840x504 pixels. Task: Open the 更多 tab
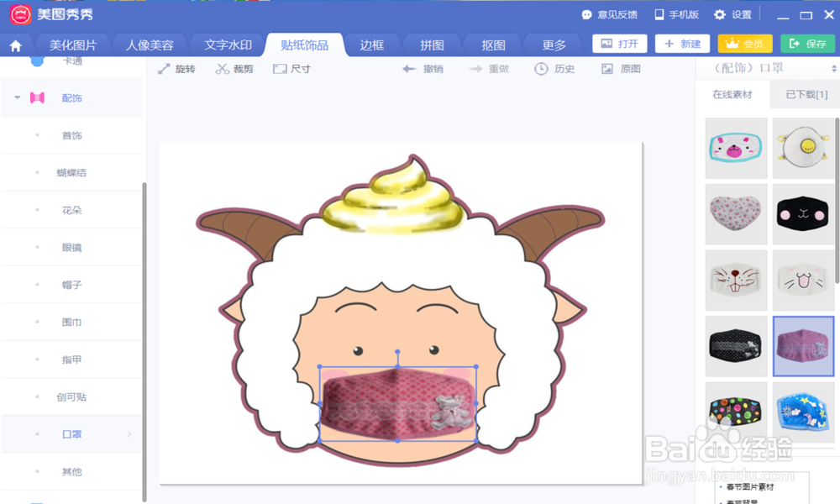[554, 45]
